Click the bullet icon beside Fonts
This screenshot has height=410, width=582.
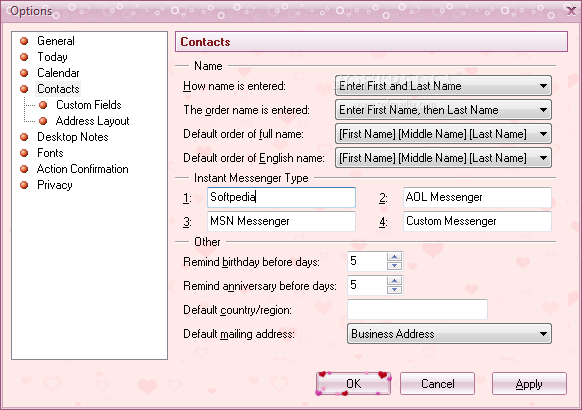tap(24, 153)
